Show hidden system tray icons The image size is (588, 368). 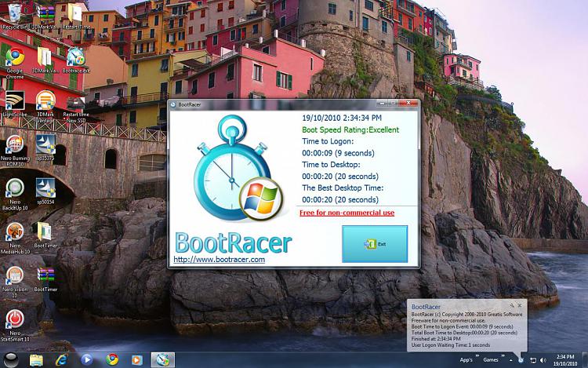coord(510,360)
